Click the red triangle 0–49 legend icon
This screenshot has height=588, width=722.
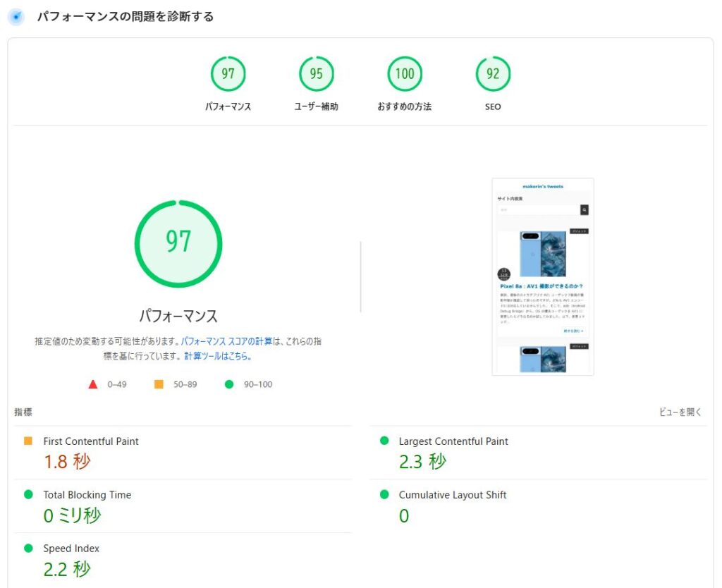(x=92, y=384)
